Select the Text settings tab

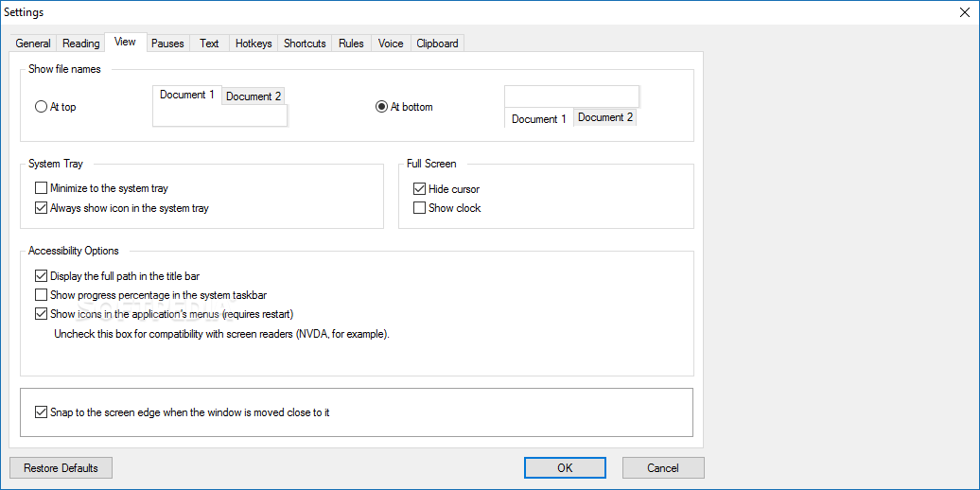209,44
